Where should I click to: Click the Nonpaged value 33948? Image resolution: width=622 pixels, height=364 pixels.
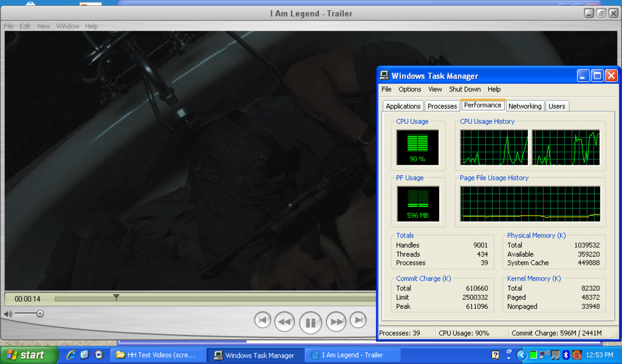point(590,307)
